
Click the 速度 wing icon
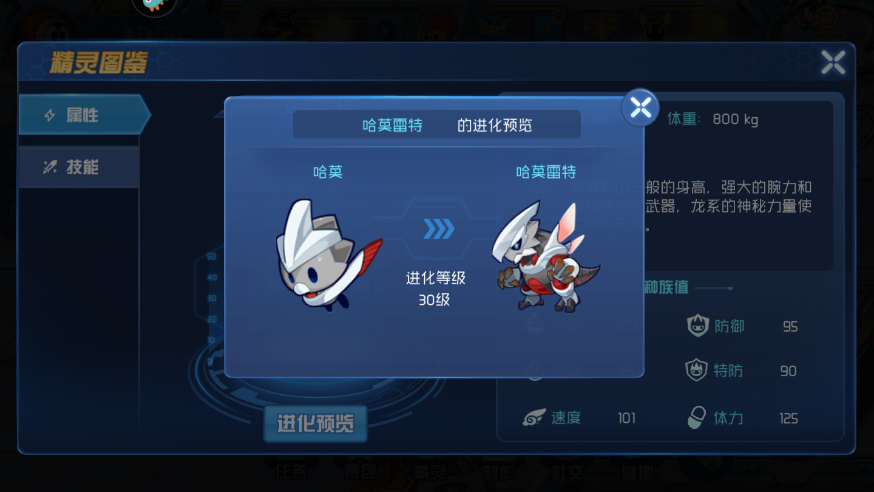(533, 417)
